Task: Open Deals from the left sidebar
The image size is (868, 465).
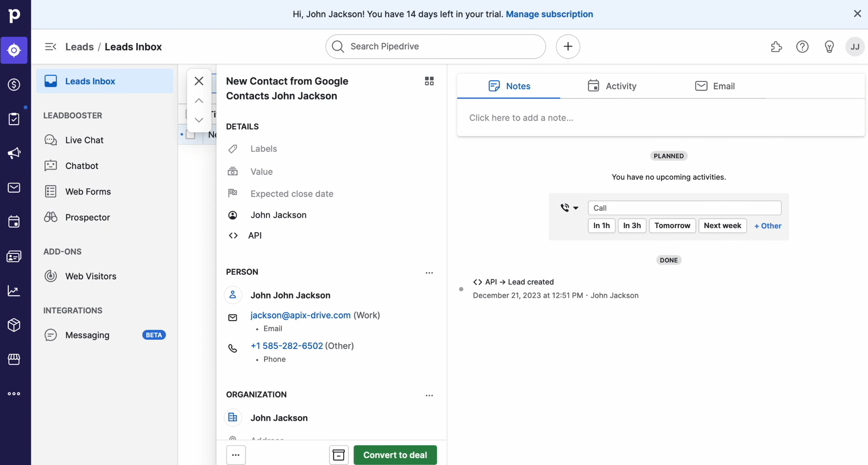Action: click(13, 85)
